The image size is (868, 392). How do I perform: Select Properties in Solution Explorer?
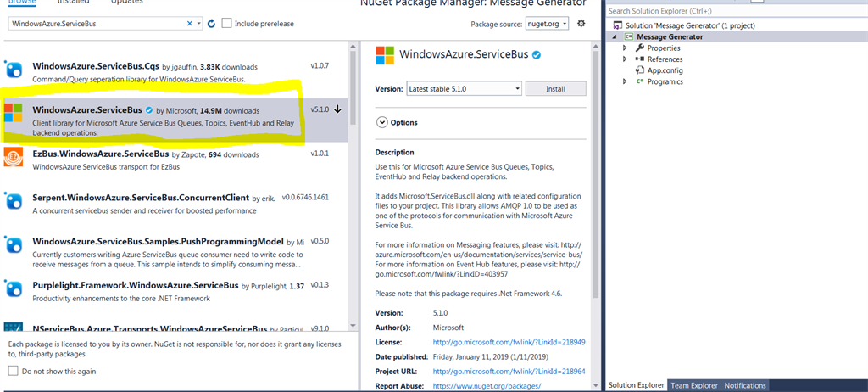pos(664,48)
